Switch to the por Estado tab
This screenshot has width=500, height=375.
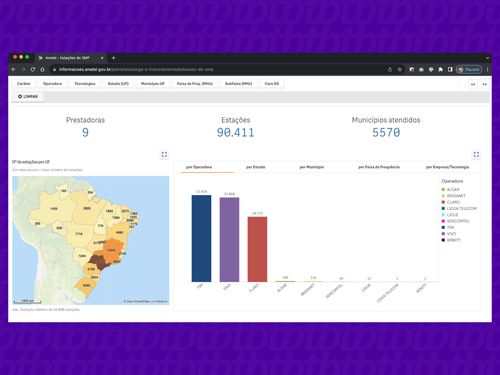coord(256,167)
